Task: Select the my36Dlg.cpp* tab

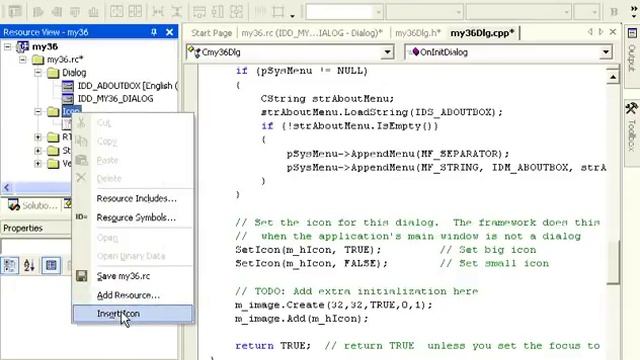Action: 482,33
